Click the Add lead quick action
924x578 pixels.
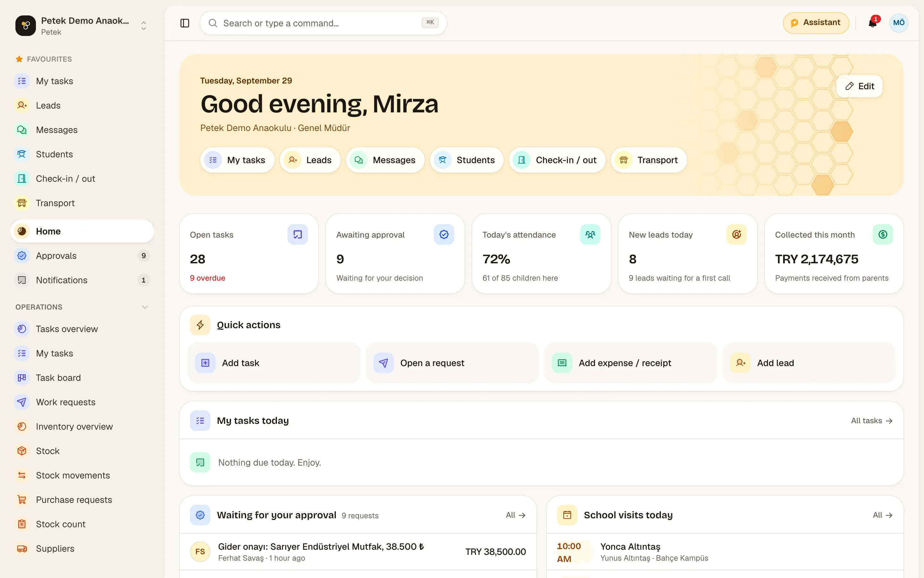pyautogui.click(x=809, y=363)
